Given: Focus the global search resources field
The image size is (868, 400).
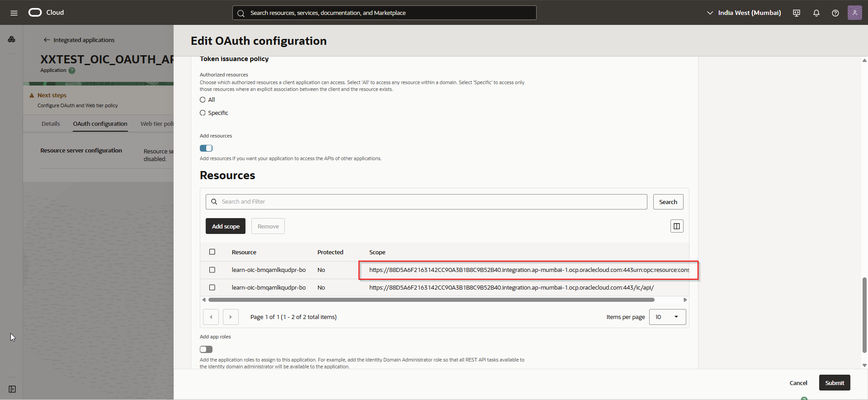Looking at the screenshot, I should click(x=384, y=13).
